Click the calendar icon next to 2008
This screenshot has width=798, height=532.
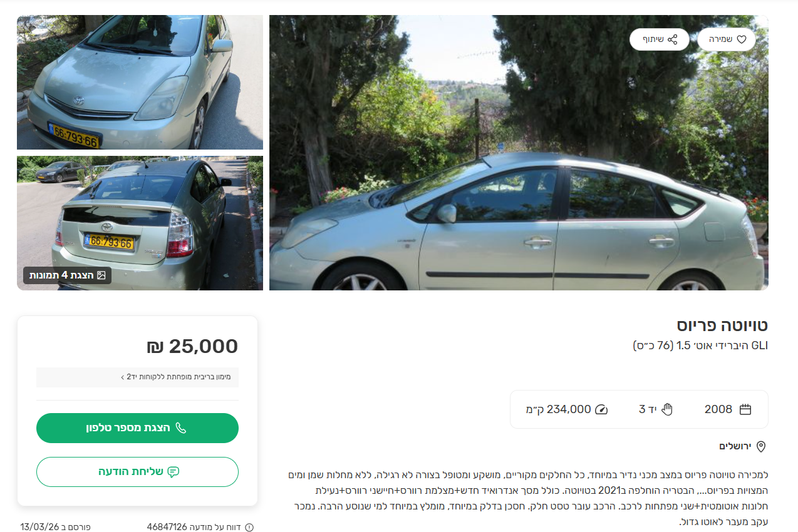coord(745,409)
